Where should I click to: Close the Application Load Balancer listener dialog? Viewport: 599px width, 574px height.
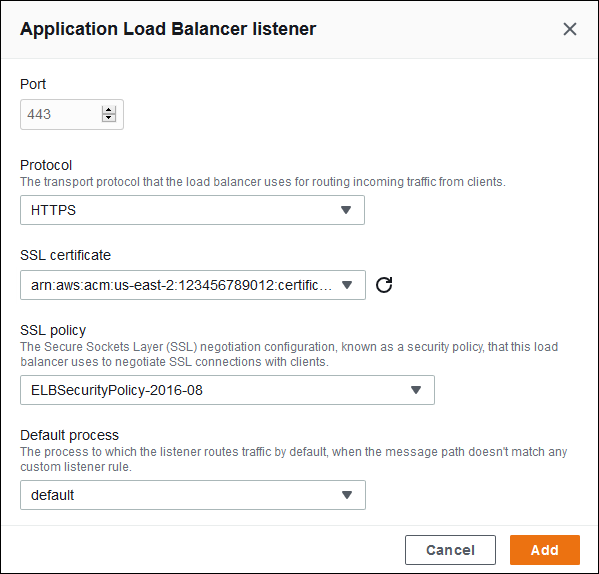(570, 29)
